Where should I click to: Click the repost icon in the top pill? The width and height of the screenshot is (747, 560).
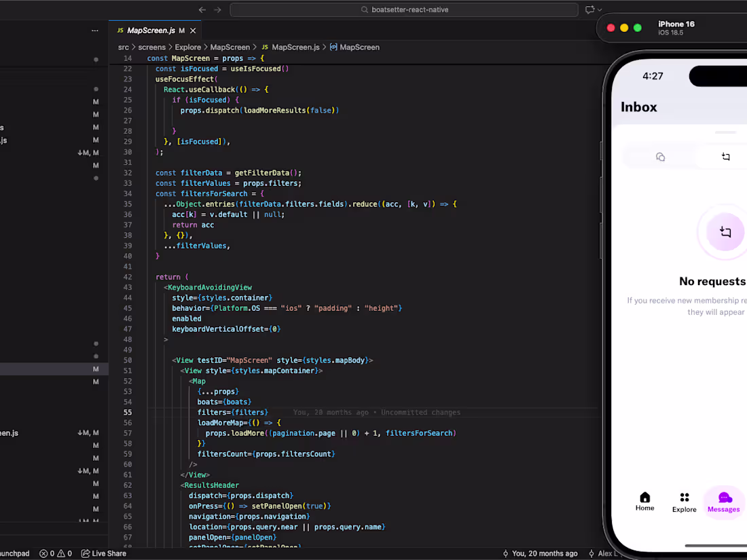coord(725,157)
